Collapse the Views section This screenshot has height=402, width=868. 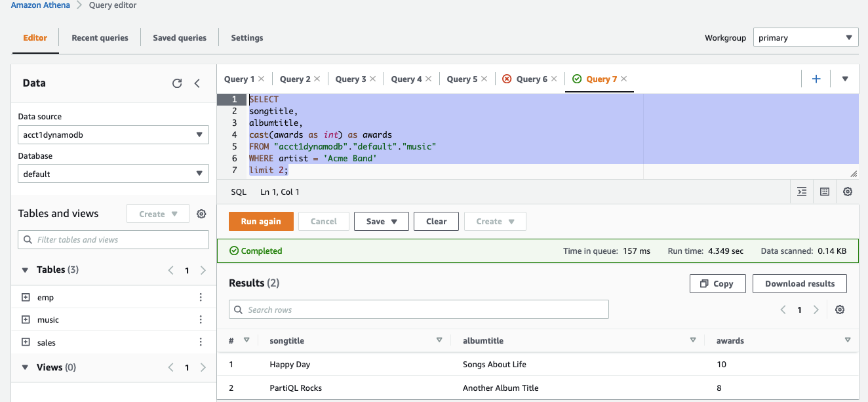click(x=26, y=367)
